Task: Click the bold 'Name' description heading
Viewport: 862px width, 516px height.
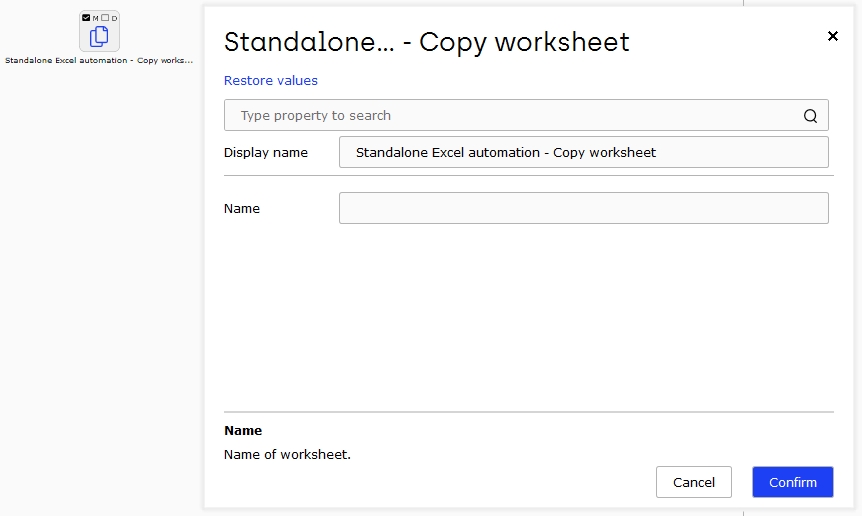Action: click(x=243, y=430)
